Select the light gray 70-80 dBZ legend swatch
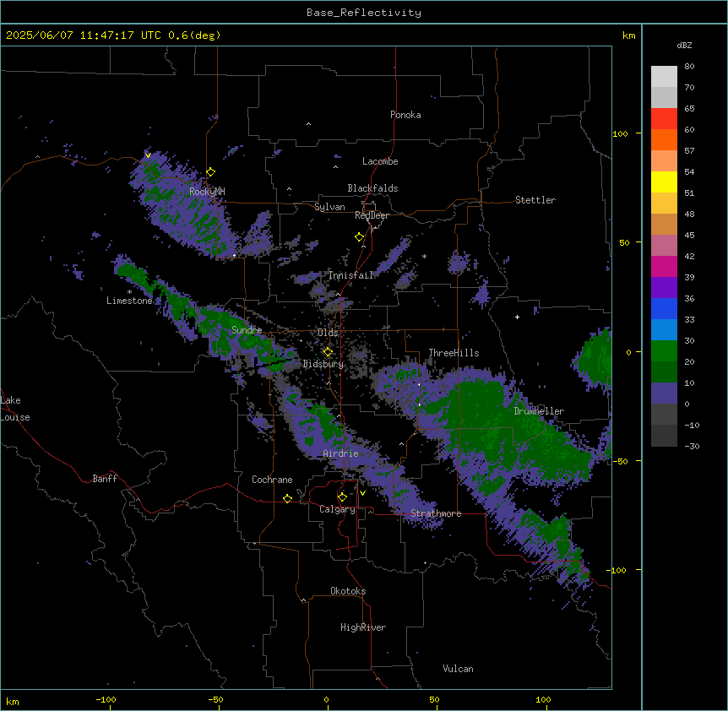Screen dimensions: 728x711 tap(664, 77)
